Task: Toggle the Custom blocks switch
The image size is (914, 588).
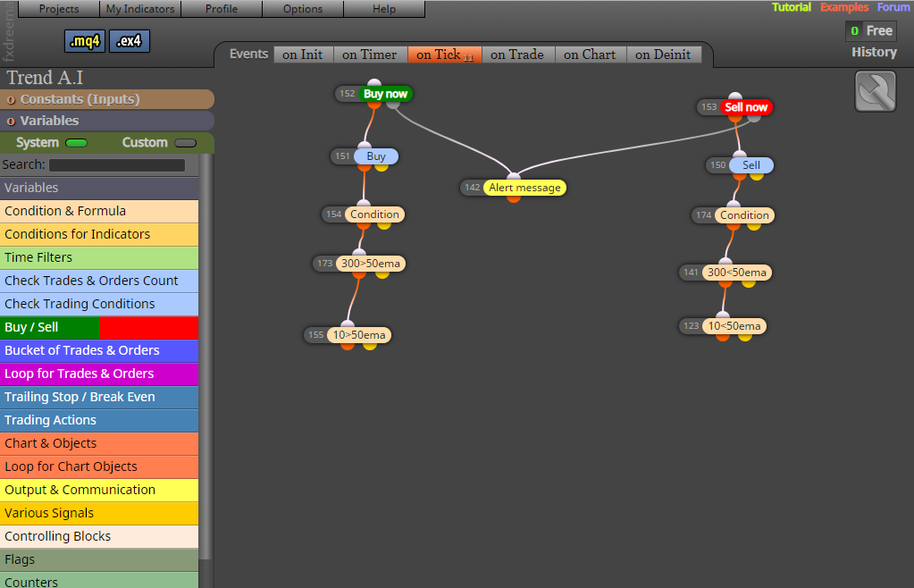Action: (x=185, y=143)
